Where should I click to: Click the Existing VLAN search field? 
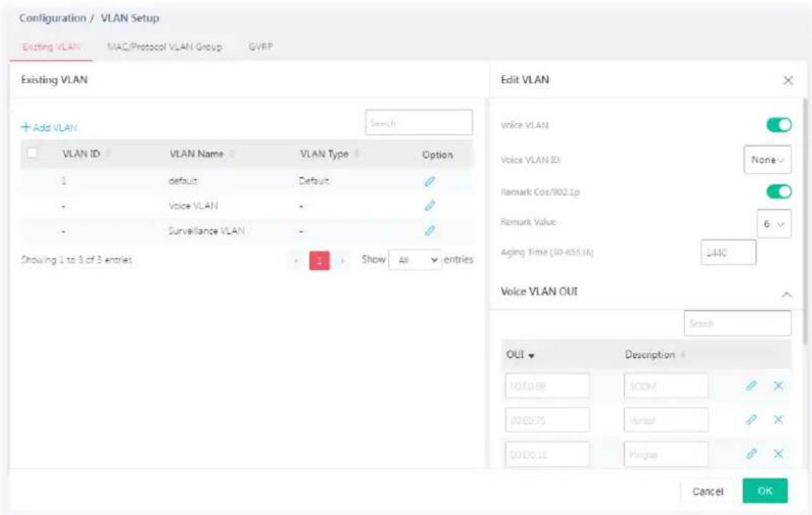(x=419, y=122)
